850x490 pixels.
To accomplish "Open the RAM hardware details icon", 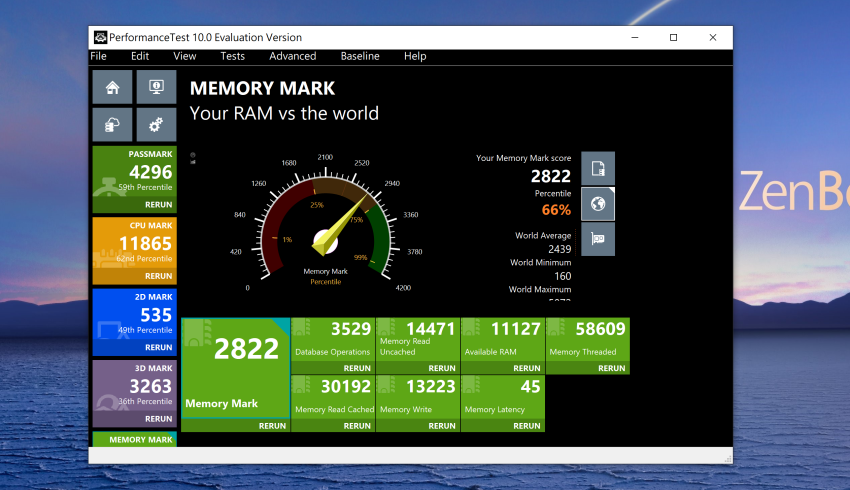I will tap(598, 239).
